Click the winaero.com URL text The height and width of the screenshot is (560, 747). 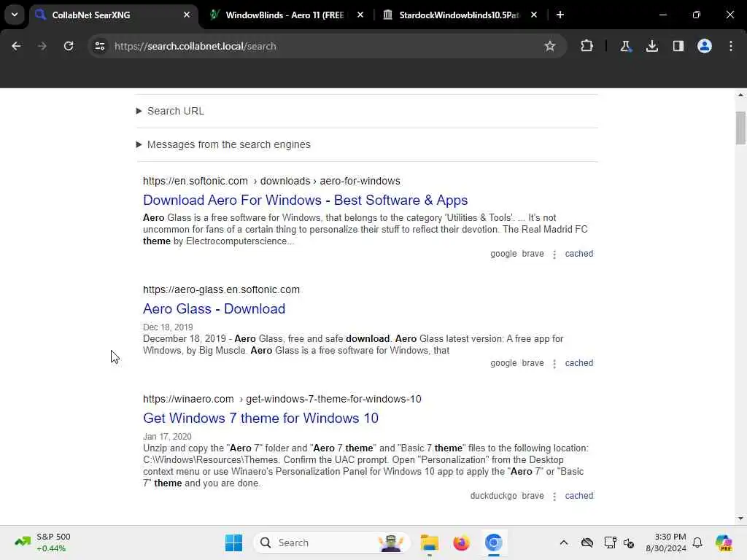[282, 399]
